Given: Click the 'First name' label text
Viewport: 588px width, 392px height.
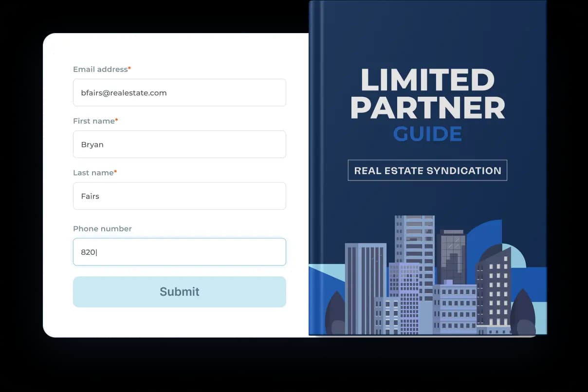Looking at the screenshot, I should point(93,121).
